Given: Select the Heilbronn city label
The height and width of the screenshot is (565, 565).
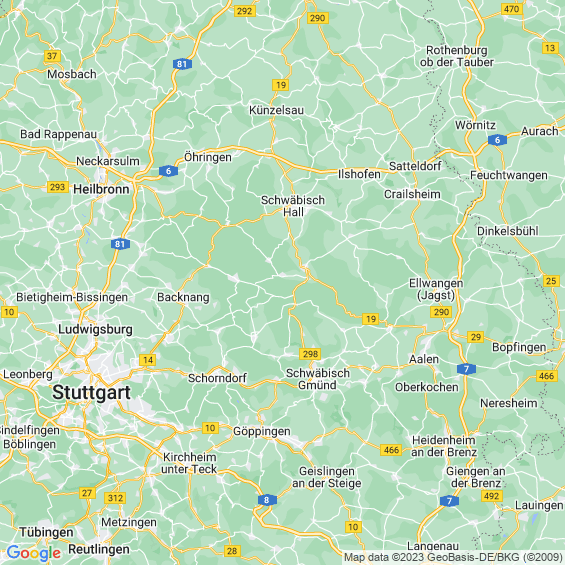Looking at the screenshot, I should [x=101, y=189].
